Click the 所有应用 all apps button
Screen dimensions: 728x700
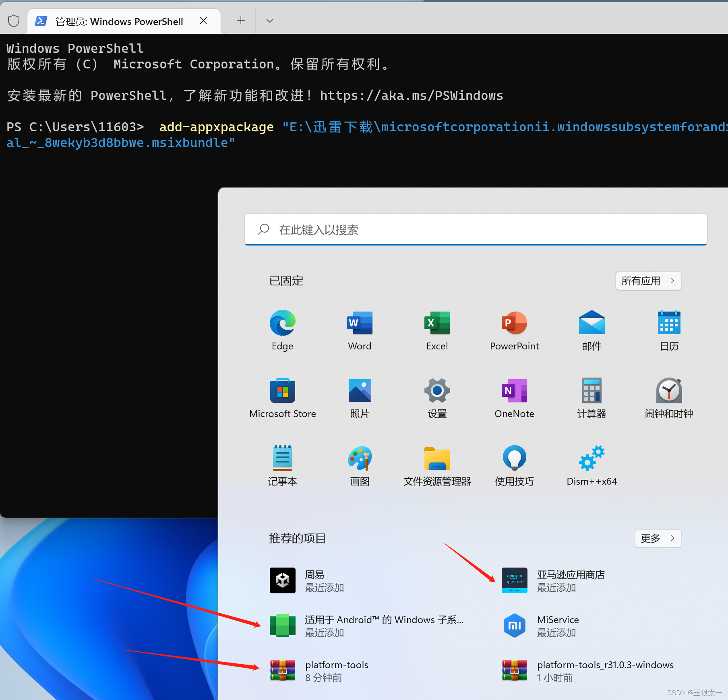point(648,281)
